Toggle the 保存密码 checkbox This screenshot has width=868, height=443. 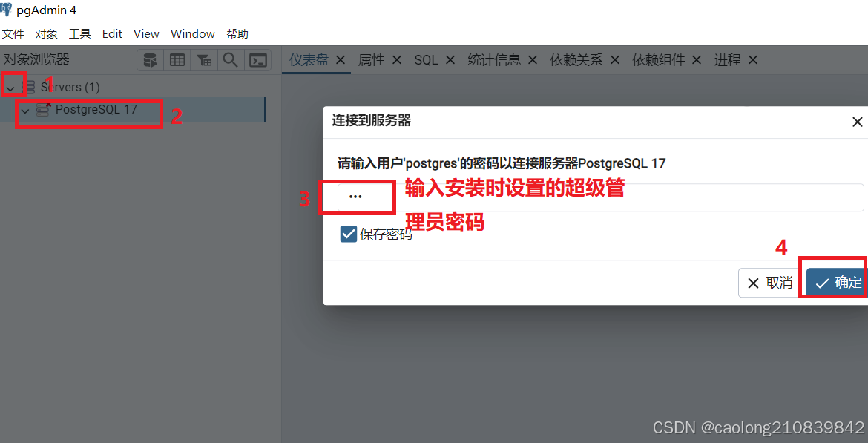click(x=348, y=234)
